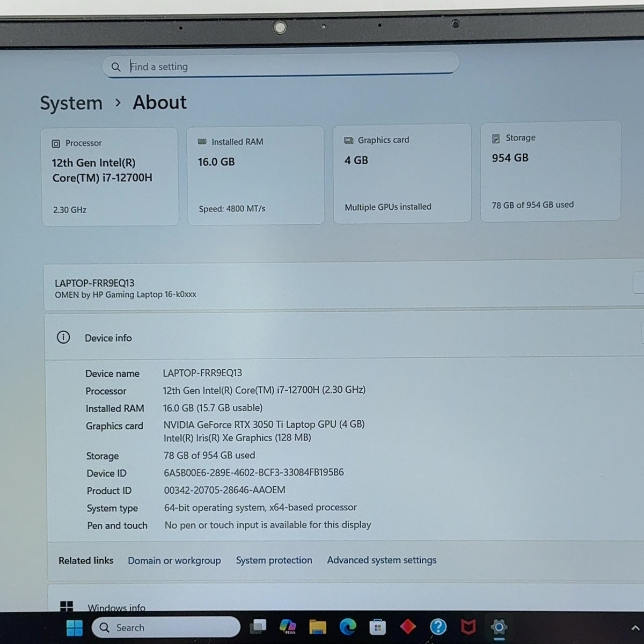Open Advanced system settings link
Viewport: 644px width, 644px height.
[x=382, y=560]
